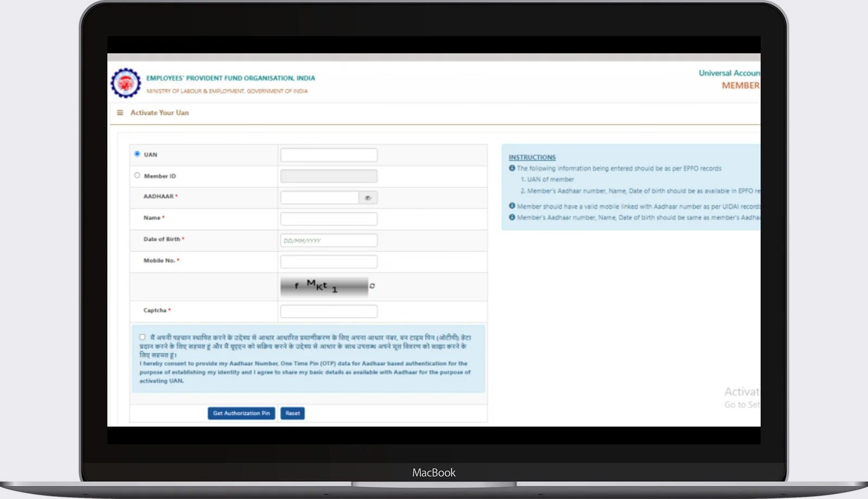
Task: Click the '1. UAN of member' text
Action: point(547,180)
